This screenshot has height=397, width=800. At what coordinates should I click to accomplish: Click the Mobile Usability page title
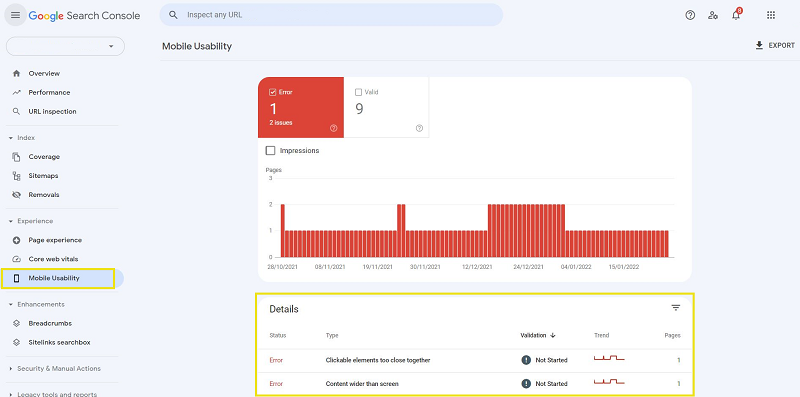197,46
